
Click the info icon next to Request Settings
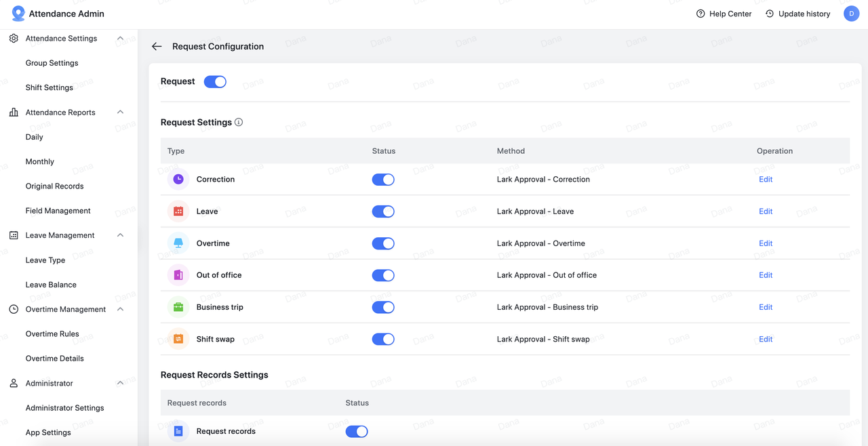click(239, 123)
